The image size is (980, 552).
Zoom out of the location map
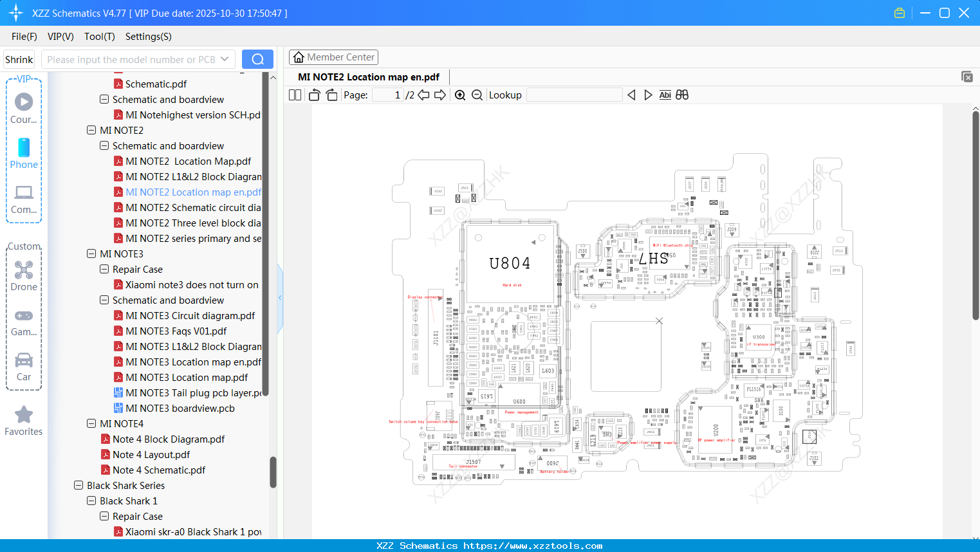click(477, 95)
